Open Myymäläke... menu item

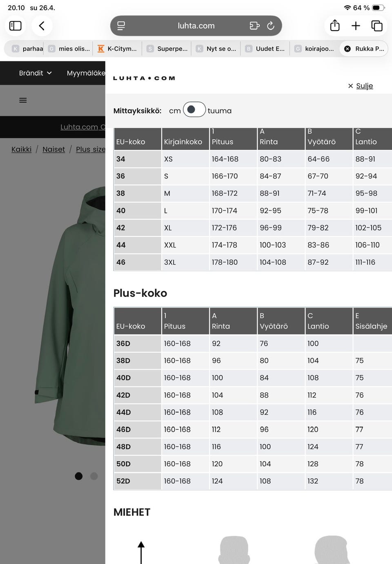[86, 73]
